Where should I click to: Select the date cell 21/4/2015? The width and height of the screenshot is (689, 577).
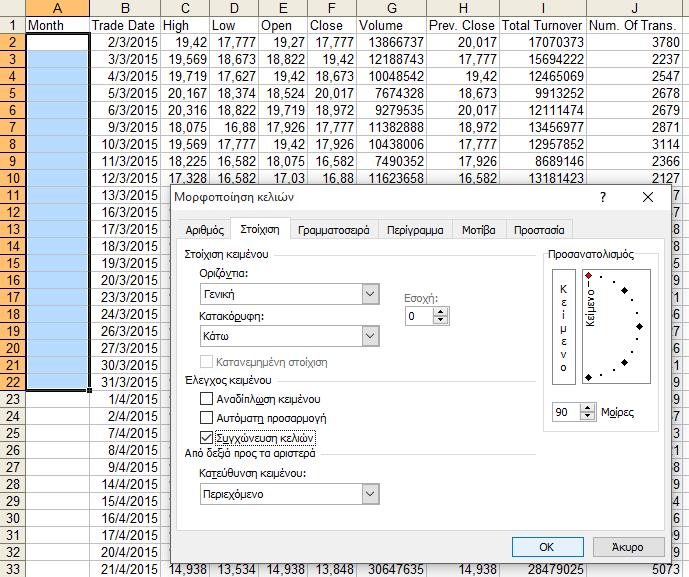pos(125,569)
